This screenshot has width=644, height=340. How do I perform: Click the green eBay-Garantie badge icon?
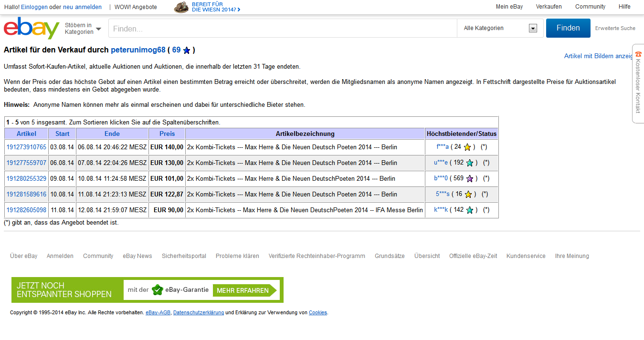(x=158, y=290)
